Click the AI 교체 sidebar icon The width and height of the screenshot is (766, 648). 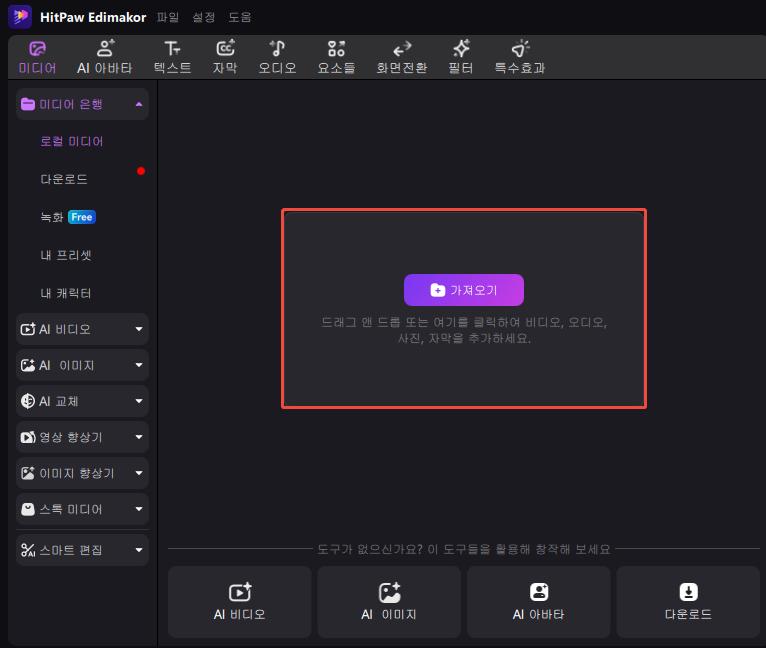click(28, 401)
